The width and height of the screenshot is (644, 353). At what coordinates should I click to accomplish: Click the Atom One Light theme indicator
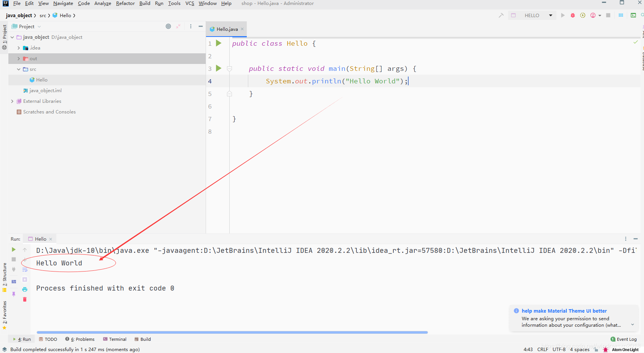[625, 350]
